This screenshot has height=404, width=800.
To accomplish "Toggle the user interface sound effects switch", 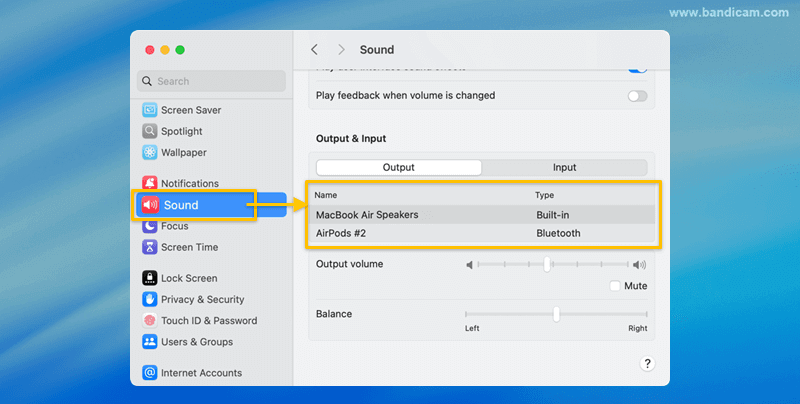I will [x=636, y=68].
